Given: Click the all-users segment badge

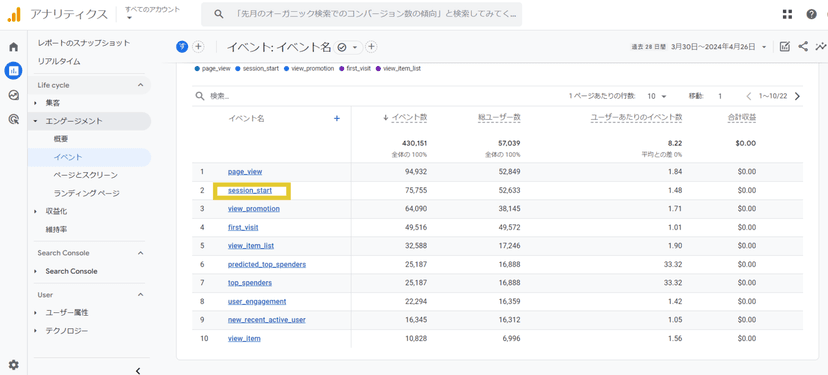Looking at the screenshot, I should 182,47.
